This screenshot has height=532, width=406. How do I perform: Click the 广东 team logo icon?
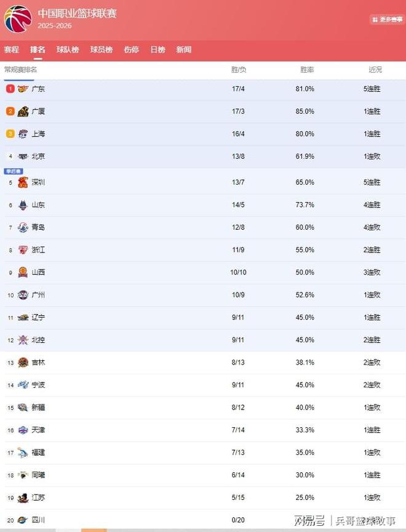(23, 89)
